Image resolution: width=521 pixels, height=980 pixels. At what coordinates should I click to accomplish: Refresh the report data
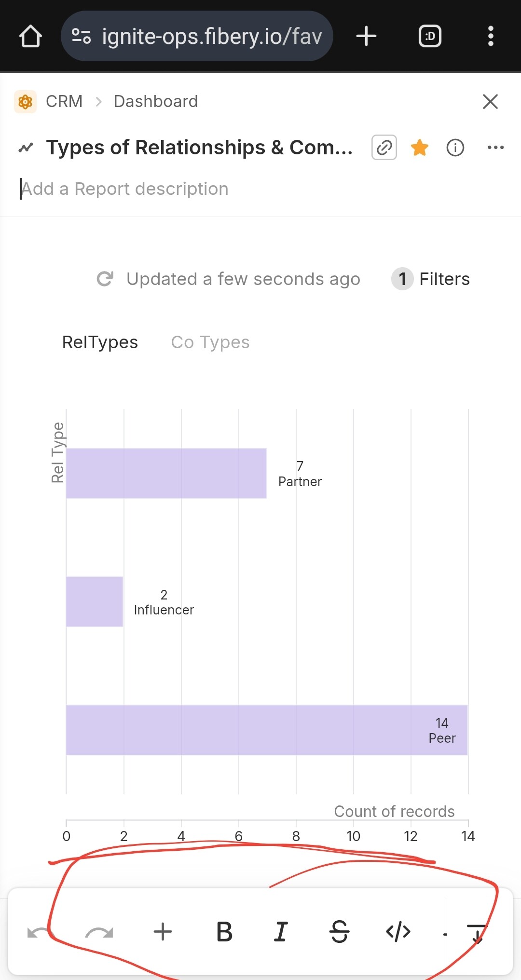[105, 279]
